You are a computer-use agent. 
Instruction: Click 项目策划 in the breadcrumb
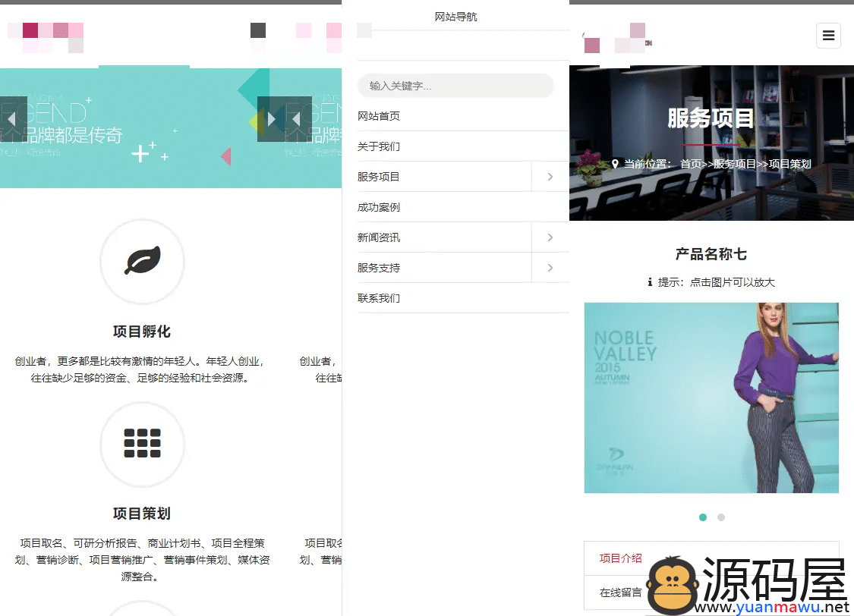(789, 164)
